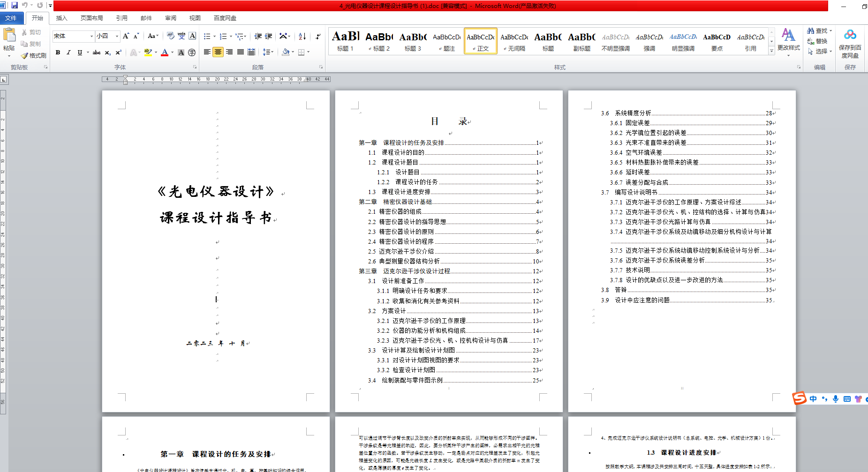Toggle Justify alignment
Screen dimensions: 868x472
coord(241,52)
